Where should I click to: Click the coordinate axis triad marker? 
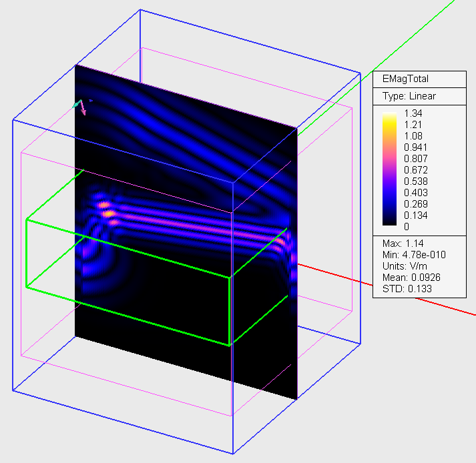pyautogui.click(x=81, y=107)
